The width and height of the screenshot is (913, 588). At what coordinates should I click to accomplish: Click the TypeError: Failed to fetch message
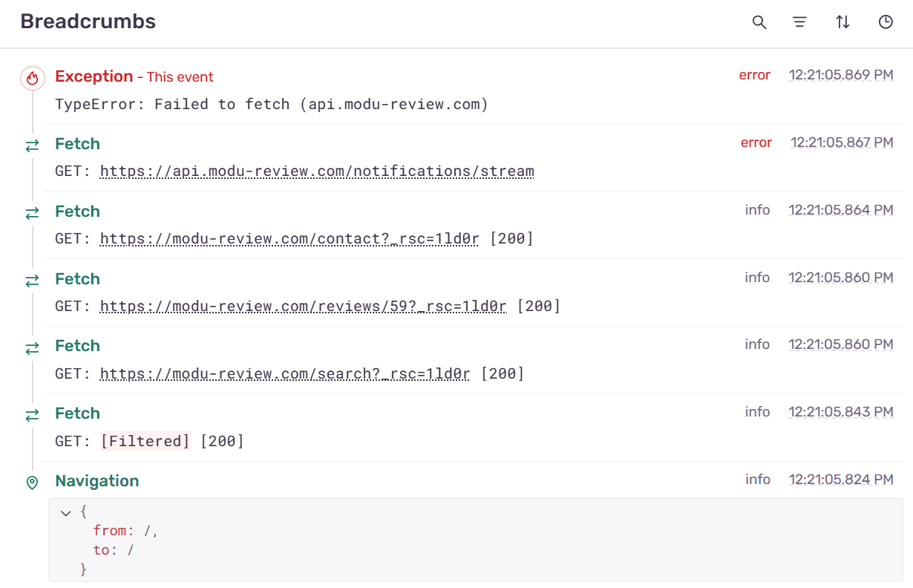click(x=272, y=104)
